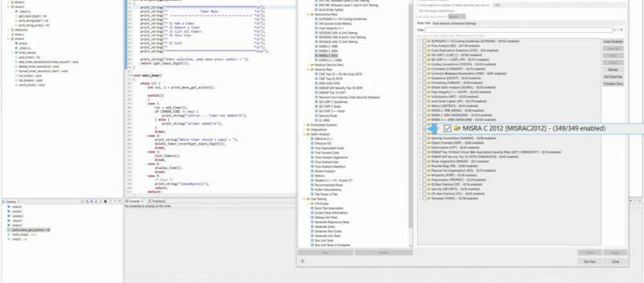The width and height of the screenshot is (644, 283).
Task: Click the AUTOSAR C++14 Coding Guidelines configuration icon
Action: [x=317, y=19]
